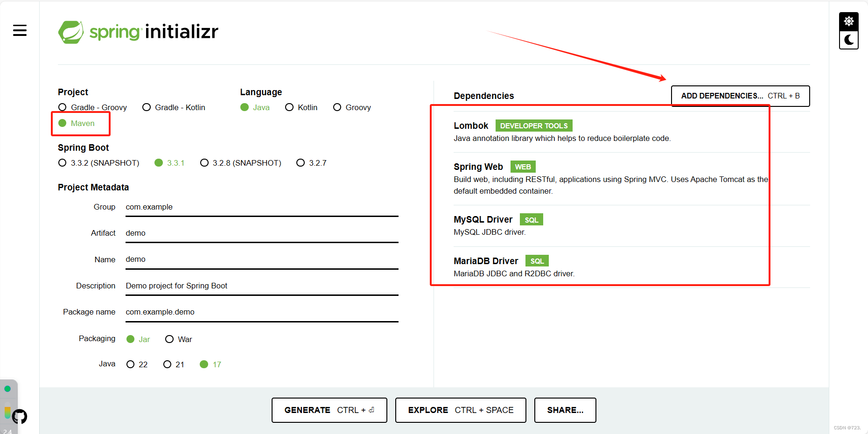
Task: Select Gradle - Groovy project type
Action: 92,107
